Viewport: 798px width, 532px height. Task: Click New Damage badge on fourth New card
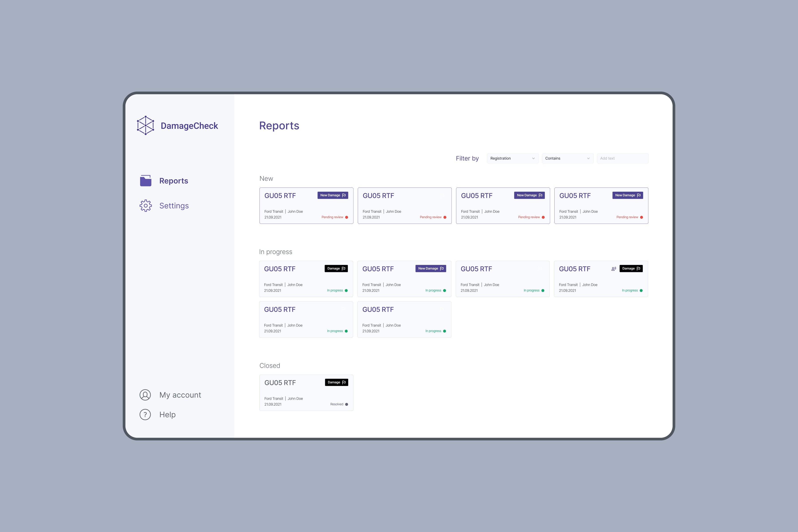pyautogui.click(x=627, y=195)
